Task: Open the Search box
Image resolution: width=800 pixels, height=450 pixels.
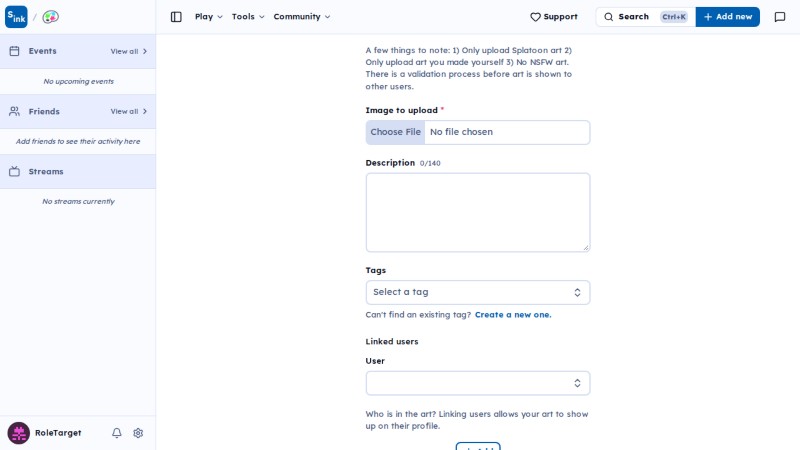Action: pyautogui.click(x=645, y=17)
